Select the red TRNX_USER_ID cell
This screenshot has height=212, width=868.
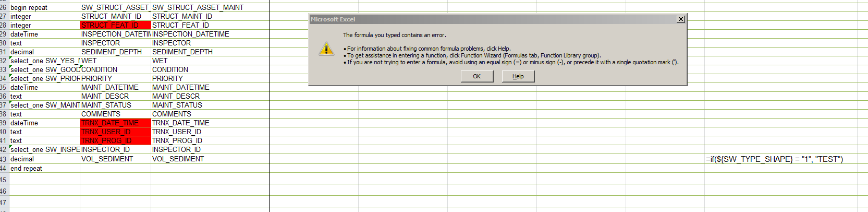pos(115,132)
